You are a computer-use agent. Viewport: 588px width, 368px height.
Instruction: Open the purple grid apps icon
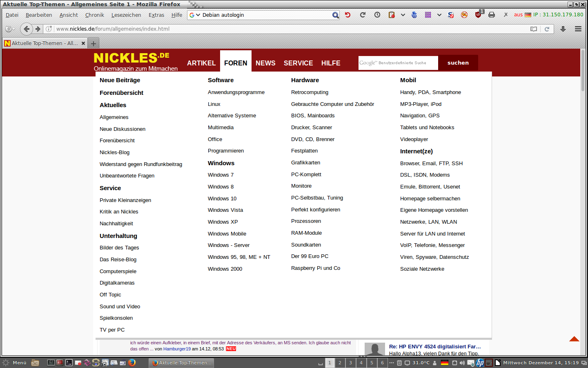point(428,15)
